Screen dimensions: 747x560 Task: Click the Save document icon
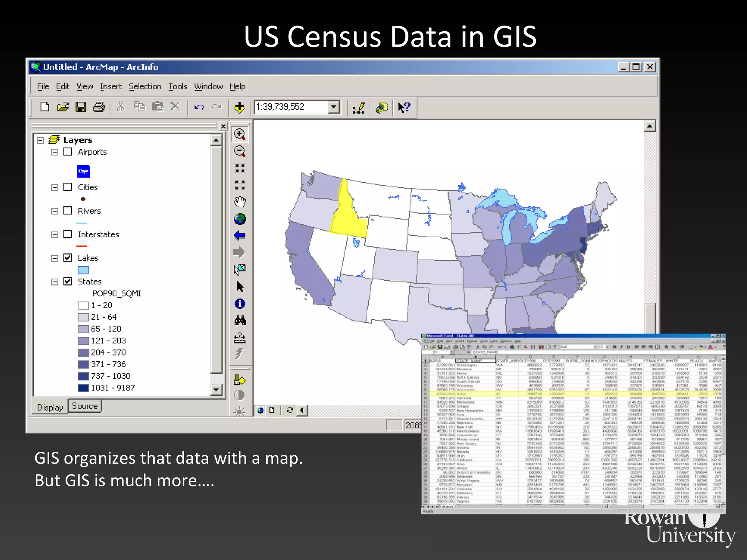click(81, 107)
